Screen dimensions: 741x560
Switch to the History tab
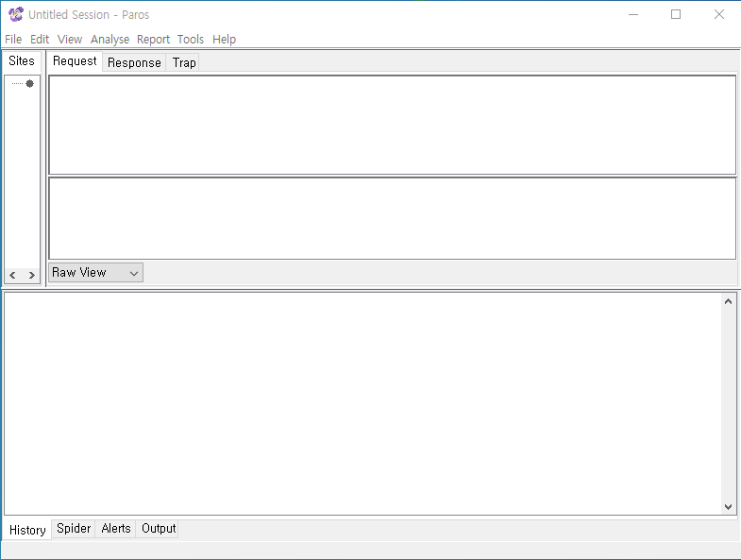[x=27, y=530]
